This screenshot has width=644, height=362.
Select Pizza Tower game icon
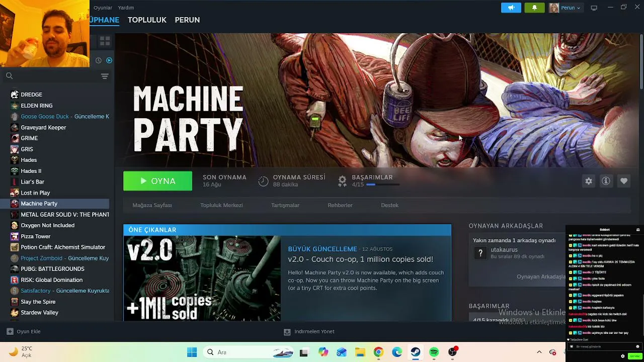coord(15,236)
